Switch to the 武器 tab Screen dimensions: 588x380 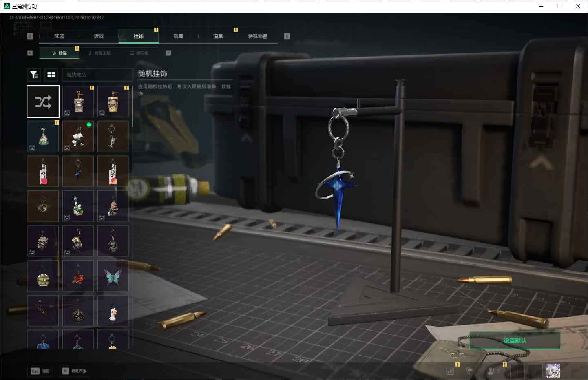[59, 36]
